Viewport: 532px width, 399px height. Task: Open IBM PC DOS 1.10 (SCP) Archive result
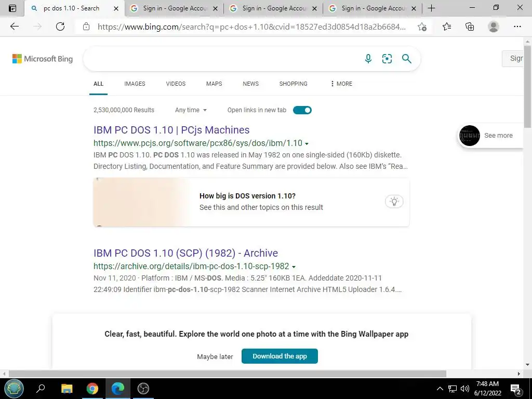click(x=185, y=253)
